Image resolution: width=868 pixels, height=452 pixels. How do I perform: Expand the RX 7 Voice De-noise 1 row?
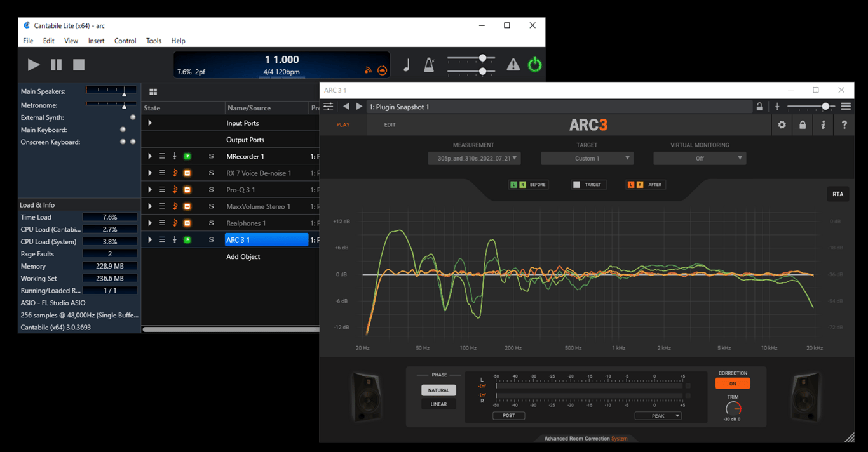(150, 173)
